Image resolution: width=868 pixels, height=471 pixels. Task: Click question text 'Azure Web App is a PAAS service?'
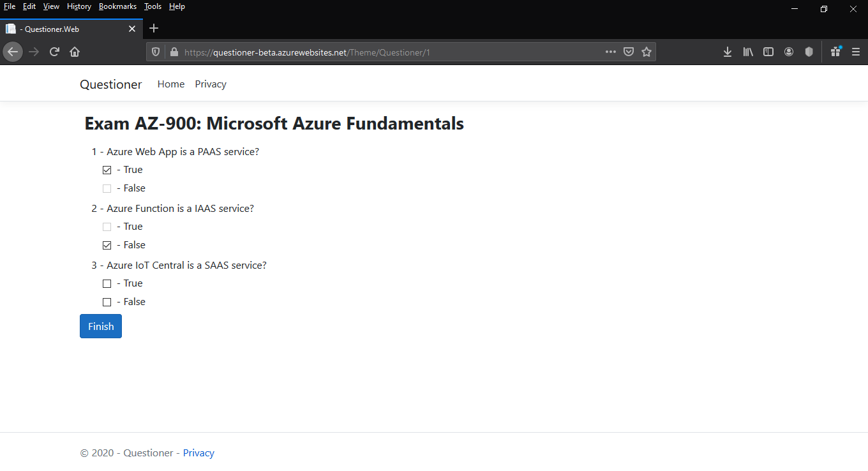(x=183, y=152)
